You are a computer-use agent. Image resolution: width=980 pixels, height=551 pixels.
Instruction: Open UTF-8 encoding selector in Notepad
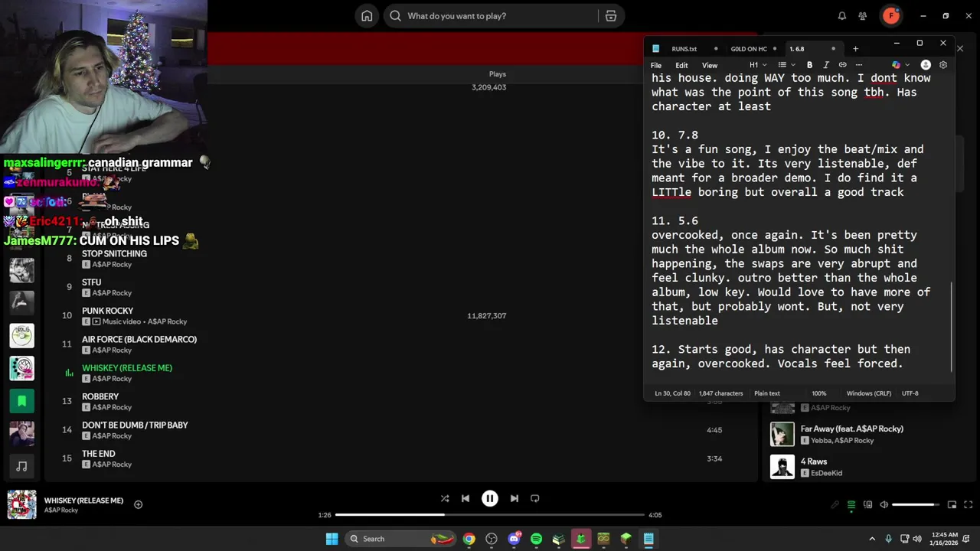pos(910,393)
